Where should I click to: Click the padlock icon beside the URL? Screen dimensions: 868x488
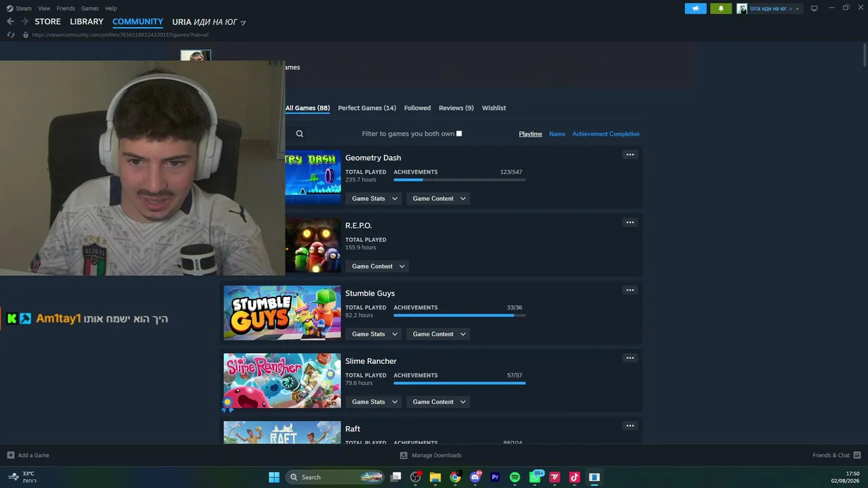26,35
